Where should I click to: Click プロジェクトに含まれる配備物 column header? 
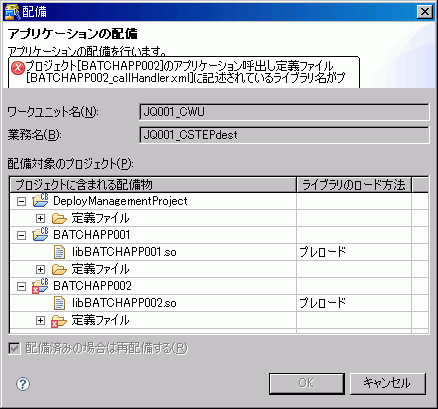pos(153,184)
